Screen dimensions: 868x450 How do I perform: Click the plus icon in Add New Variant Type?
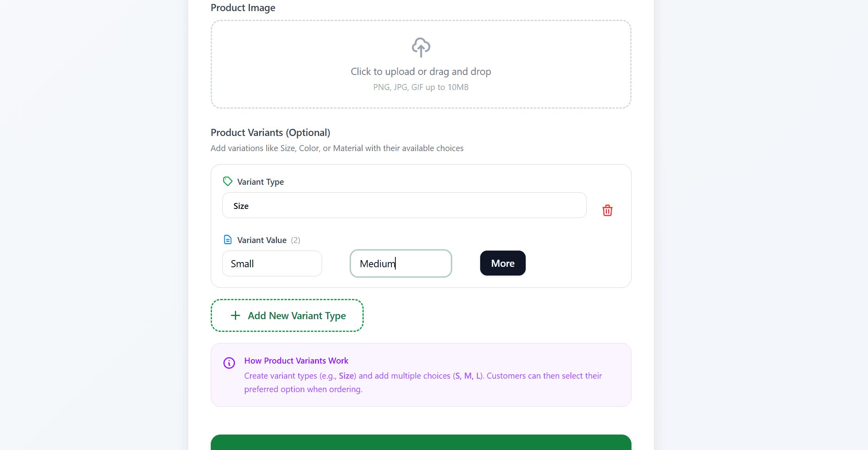point(235,315)
